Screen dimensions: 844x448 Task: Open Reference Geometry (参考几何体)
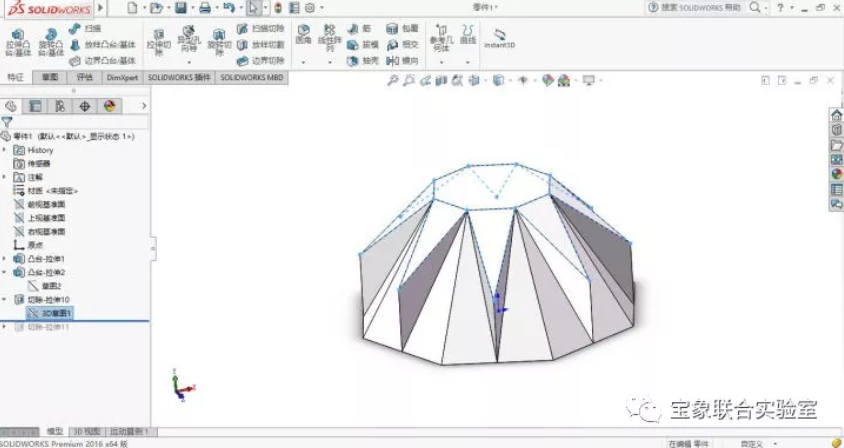441,38
